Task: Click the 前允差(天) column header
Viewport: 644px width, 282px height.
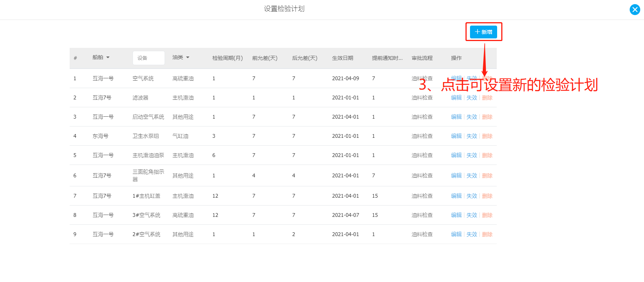Action: tap(265, 58)
